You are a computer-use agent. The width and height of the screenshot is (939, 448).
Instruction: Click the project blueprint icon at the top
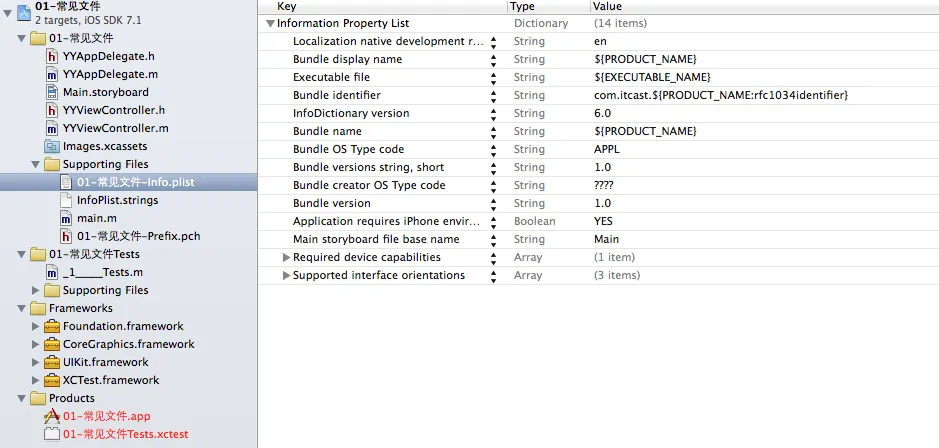(25, 13)
